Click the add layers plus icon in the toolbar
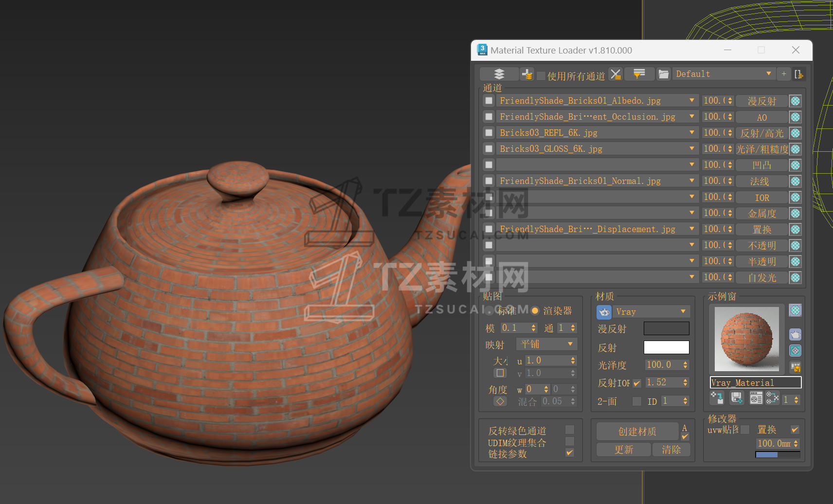Viewport: 833px width, 504px height. [x=527, y=74]
